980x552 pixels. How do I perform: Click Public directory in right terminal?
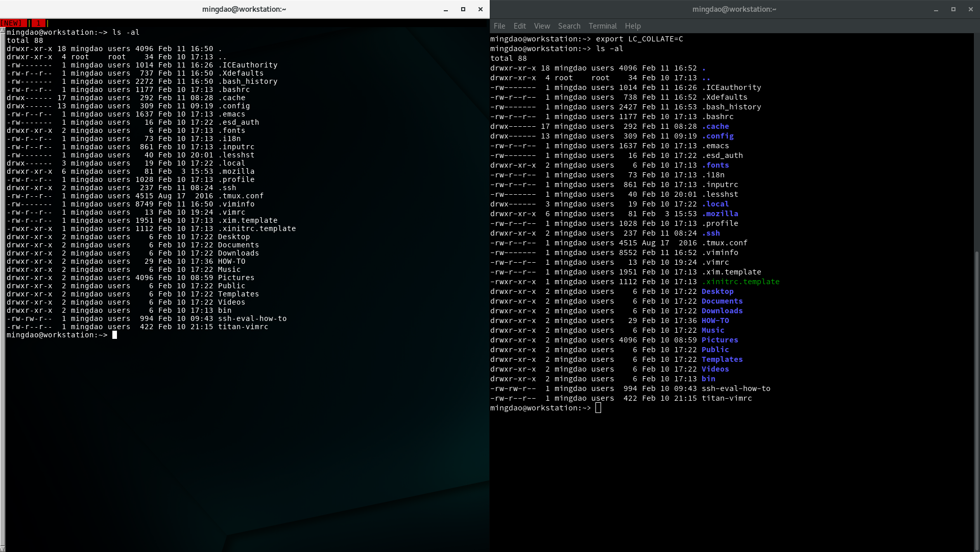click(x=715, y=350)
